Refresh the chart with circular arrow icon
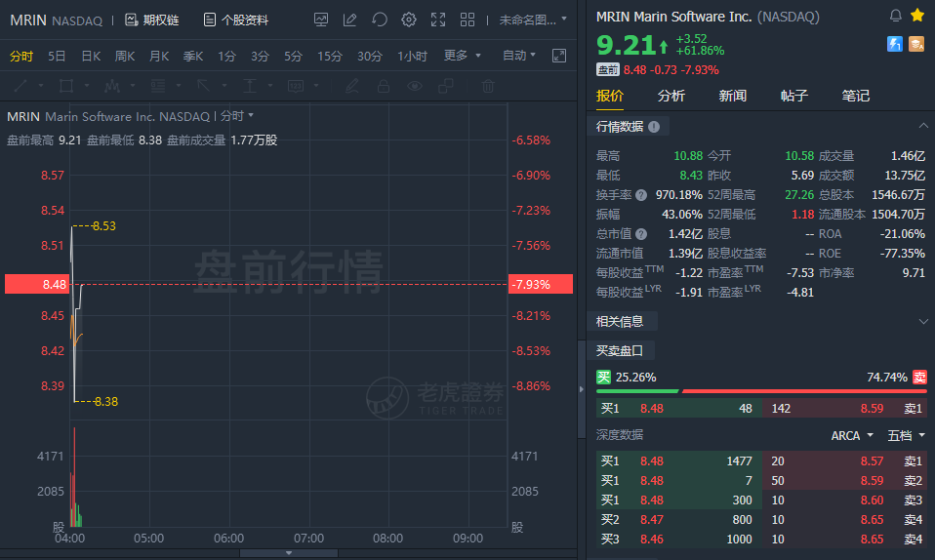935x560 pixels. click(x=380, y=20)
